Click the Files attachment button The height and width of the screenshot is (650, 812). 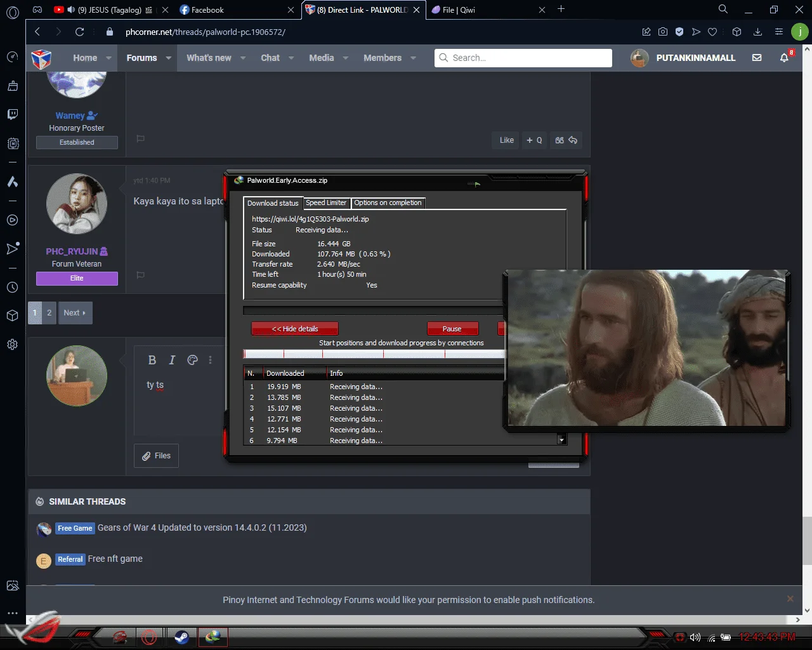156,456
